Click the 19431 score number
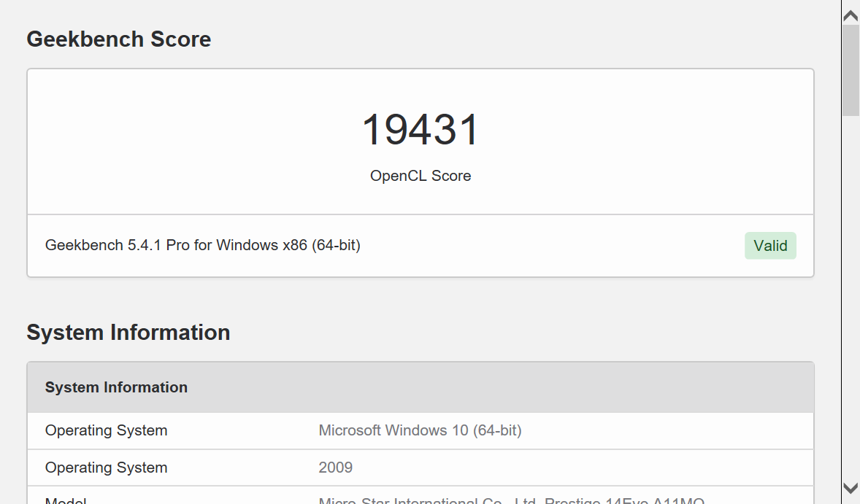The image size is (860, 504). pyautogui.click(x=421, y=130)
